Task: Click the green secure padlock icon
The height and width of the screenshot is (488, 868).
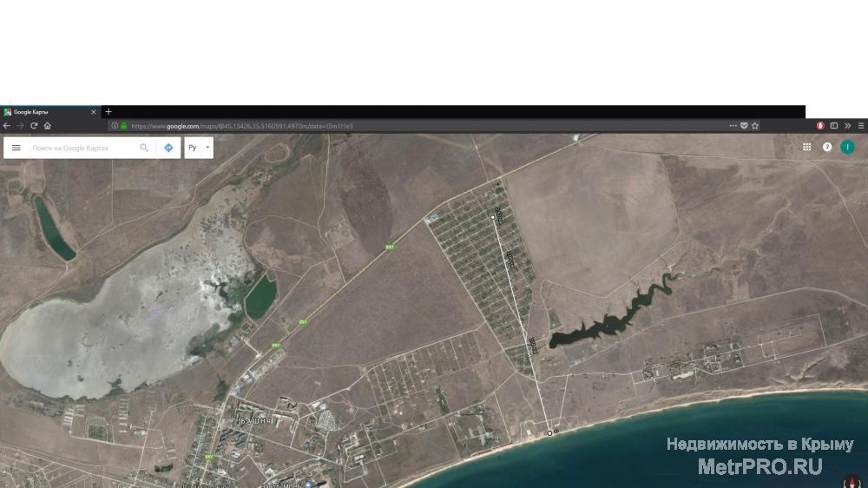Action: [124, 126]
